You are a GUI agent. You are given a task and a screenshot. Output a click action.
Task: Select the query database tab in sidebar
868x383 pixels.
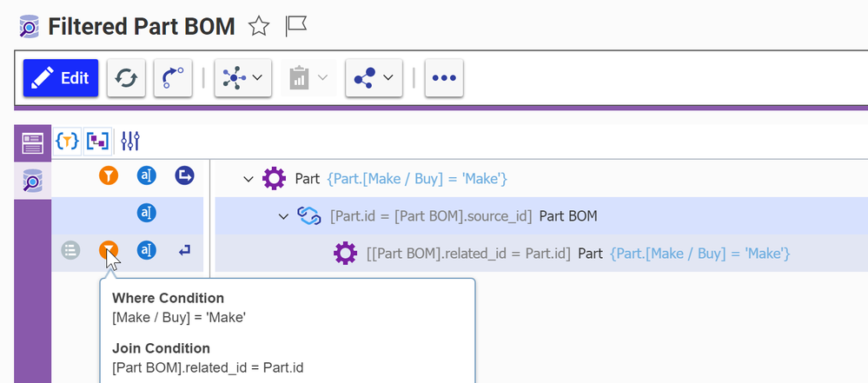click(x=32, y=182)
